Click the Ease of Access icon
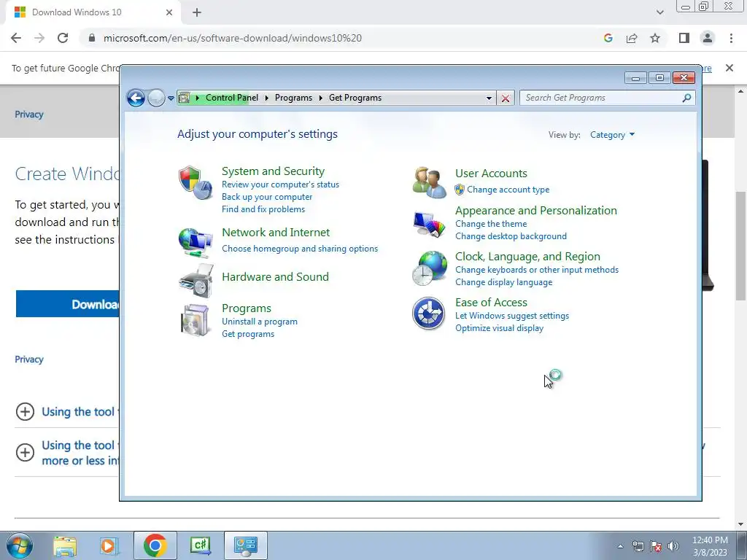747x560 pixels. click(428, 314)
